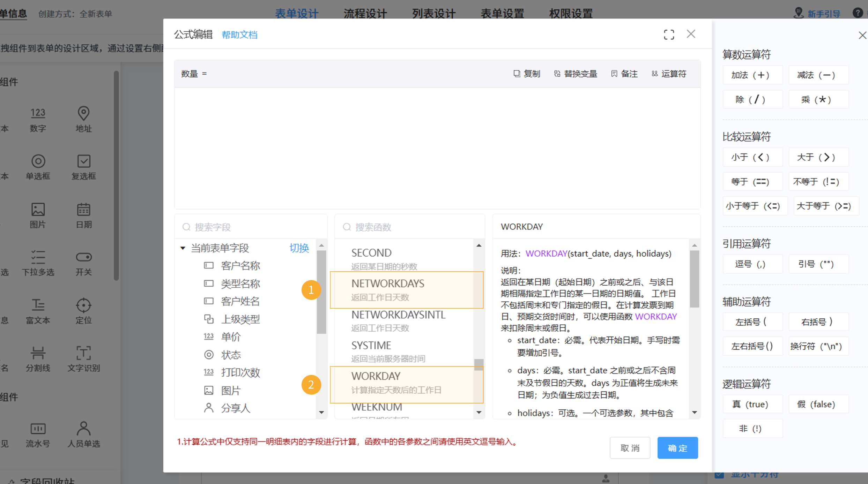Click the 搜索字段 field search box
This screenshot has width=868, height=484.
coord(251,227)
